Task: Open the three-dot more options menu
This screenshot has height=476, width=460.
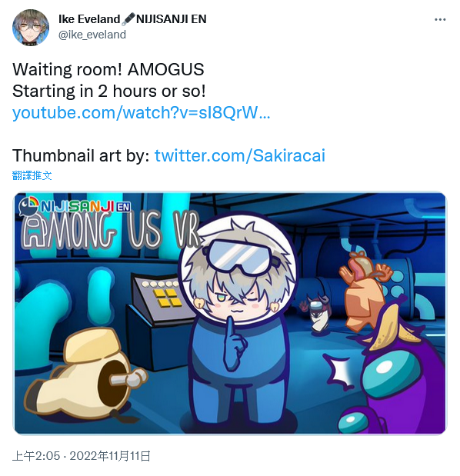Action: click(440, 20)
